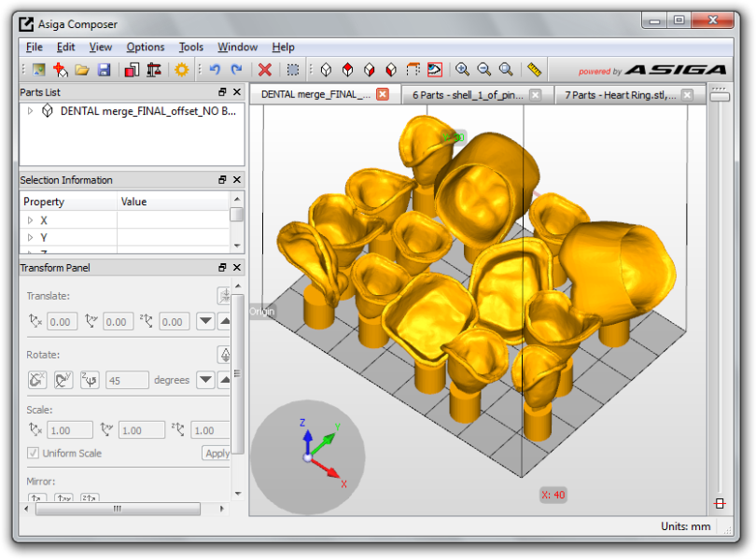
Task: Open the File menu
Action: (35, 48)
